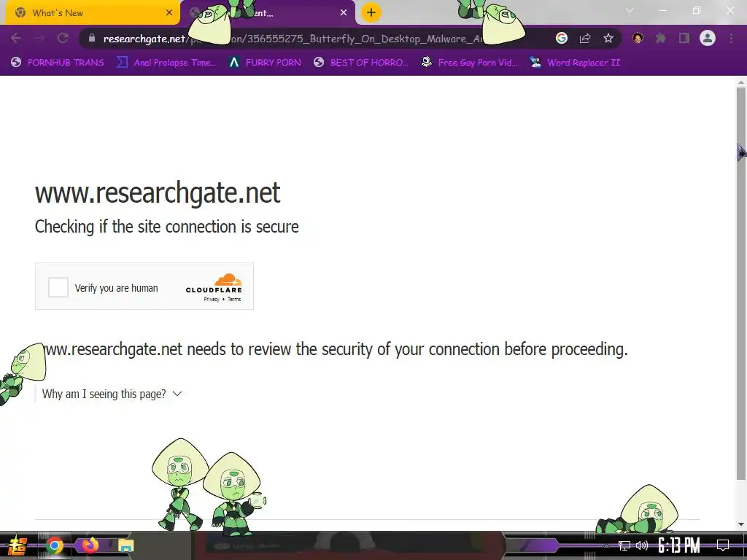
Task: Share this page icon
Action: pos(585,38)
